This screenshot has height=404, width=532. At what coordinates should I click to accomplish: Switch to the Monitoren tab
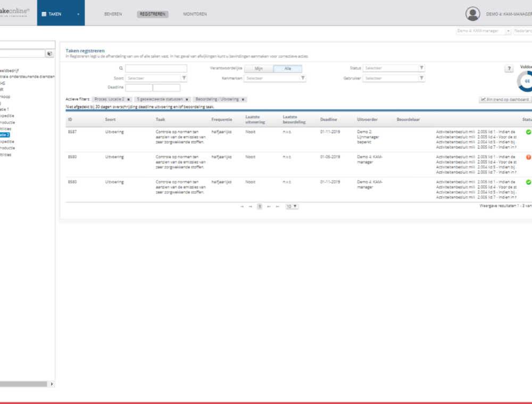click(195, 14)
